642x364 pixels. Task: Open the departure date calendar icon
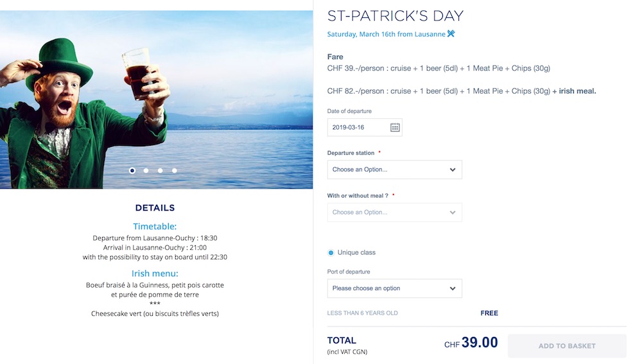coord(395,127)
